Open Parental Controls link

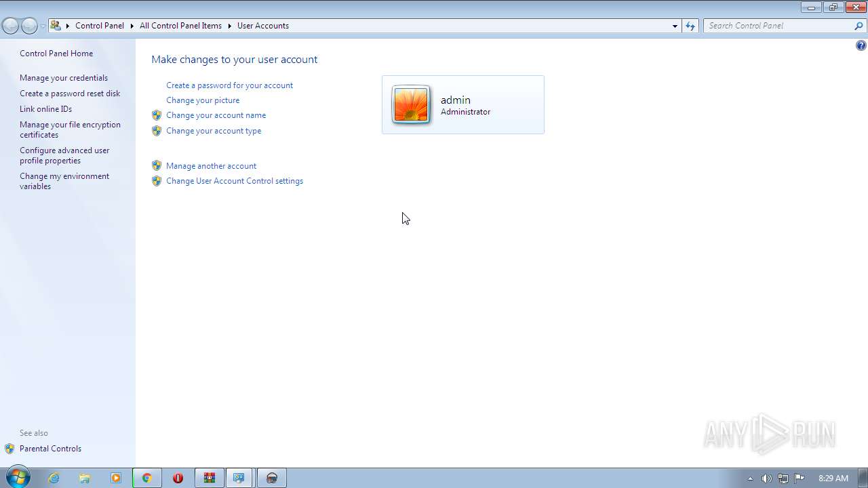coord(50,449)
